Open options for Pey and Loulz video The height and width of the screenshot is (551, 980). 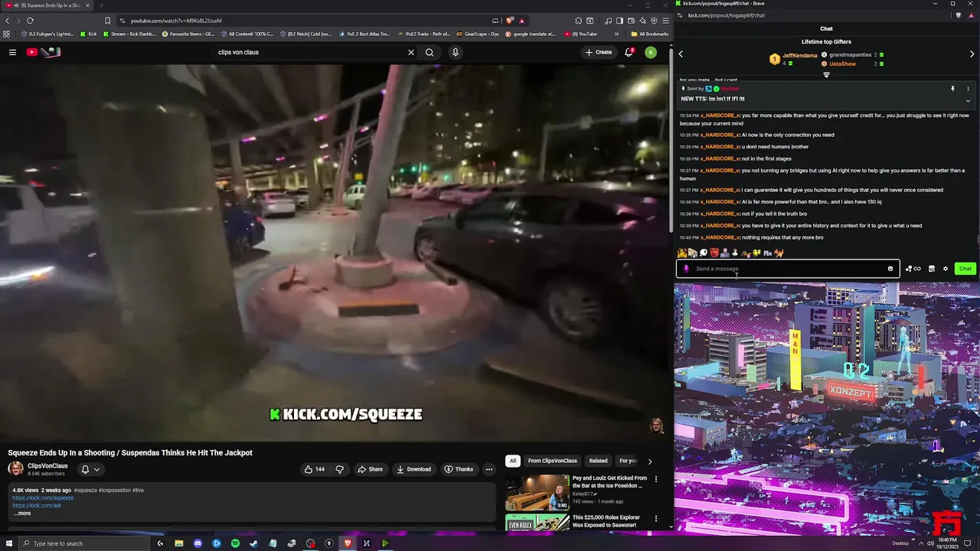[655, 479]
